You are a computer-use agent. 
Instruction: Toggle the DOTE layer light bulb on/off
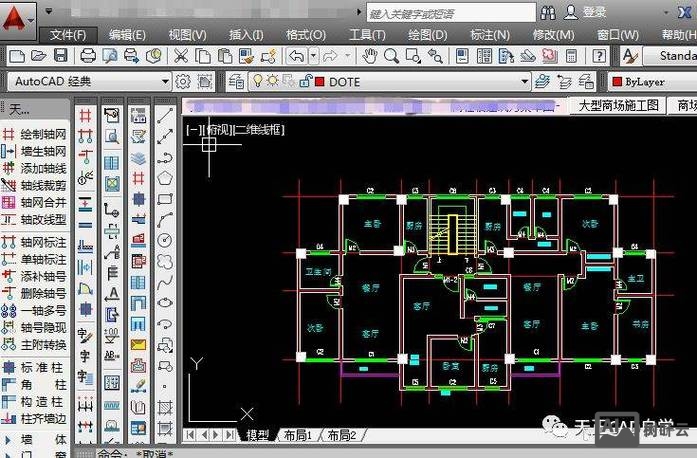(x=257, y=82)
